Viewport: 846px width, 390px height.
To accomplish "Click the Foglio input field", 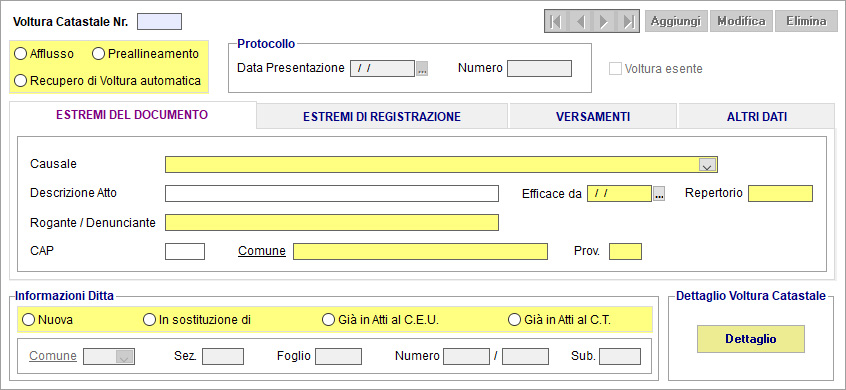I will pos(338,357).
